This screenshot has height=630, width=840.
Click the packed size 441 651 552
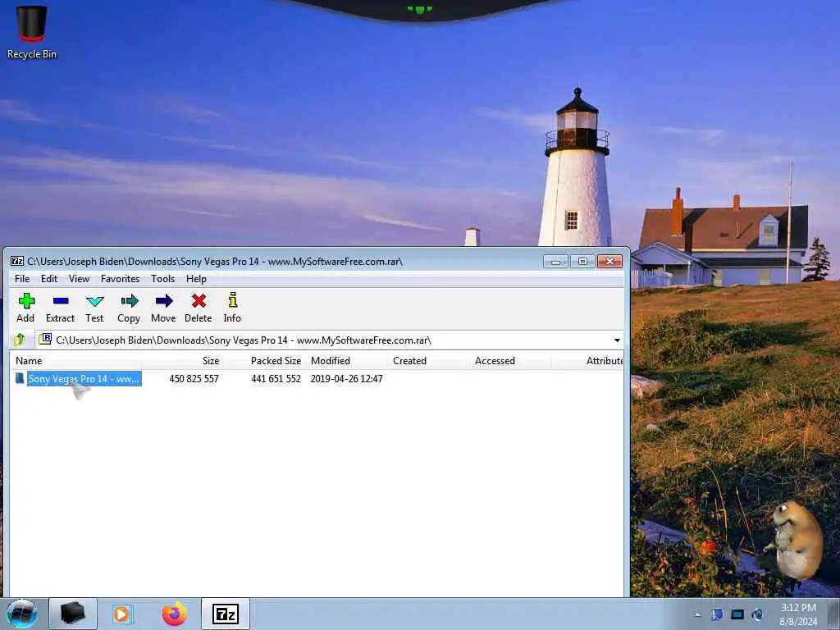pos(276,379)
